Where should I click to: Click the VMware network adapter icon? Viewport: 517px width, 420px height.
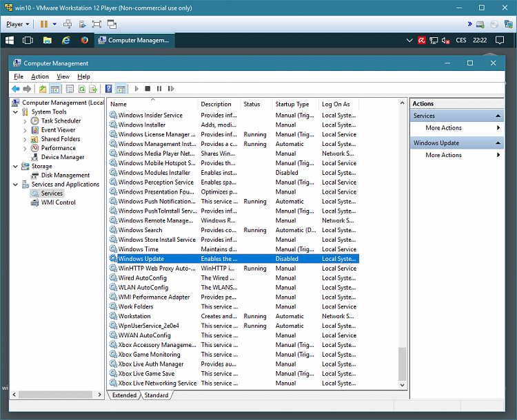[x=508, y=24]
